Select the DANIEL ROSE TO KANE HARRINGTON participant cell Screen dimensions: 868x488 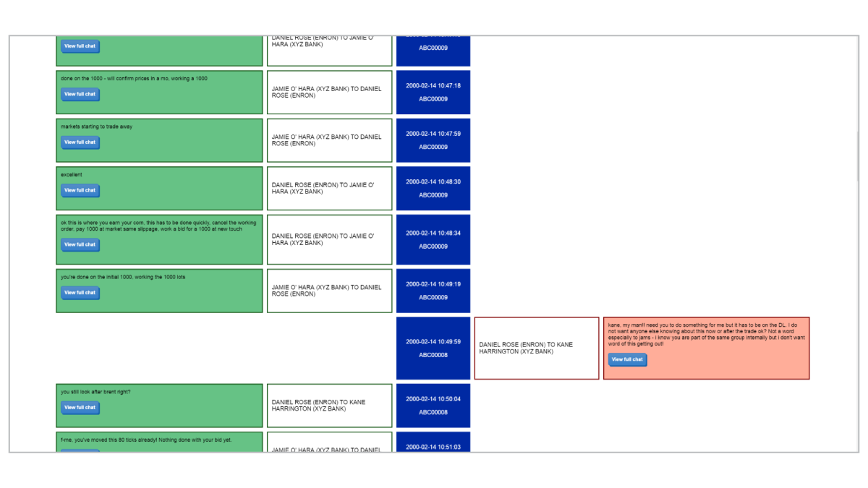coord(537,348)
